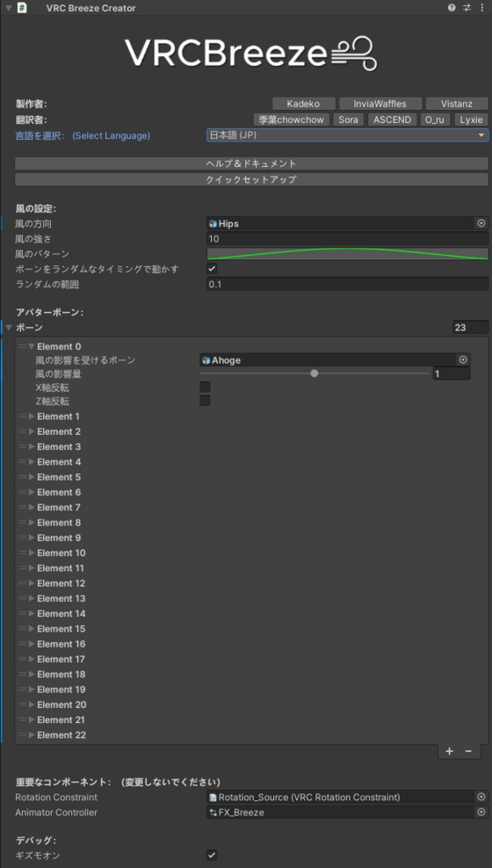Click the Ahoge object field
Image resolution: width=492 pixels, height=868 pixels.
pyautogui.click(x=335, y=359)
